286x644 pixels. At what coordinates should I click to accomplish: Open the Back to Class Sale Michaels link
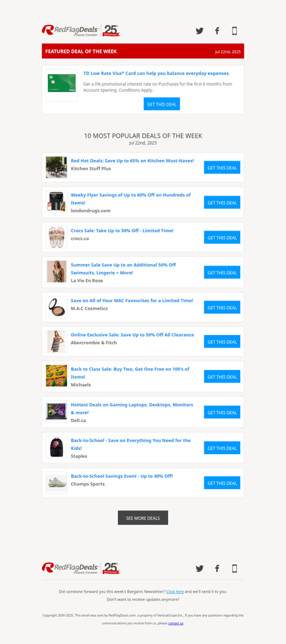tap(130, 373)
